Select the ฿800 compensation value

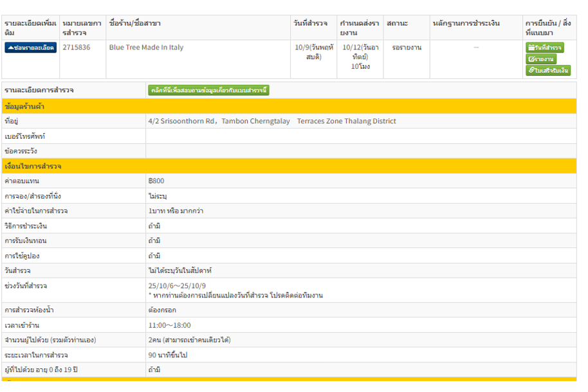(x=156, y=181)
